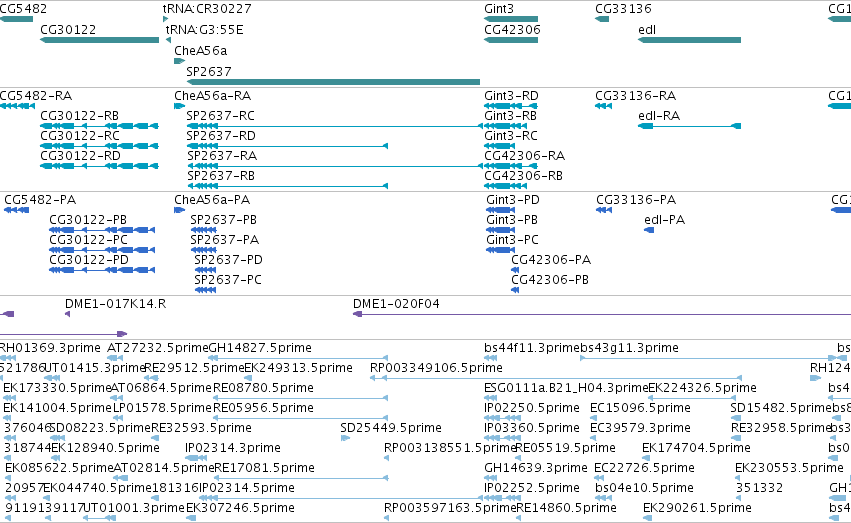Click the SP2637-PC protein label
Image resolution: width=851 pixels, height=523 pixels.
pos(228,280)
